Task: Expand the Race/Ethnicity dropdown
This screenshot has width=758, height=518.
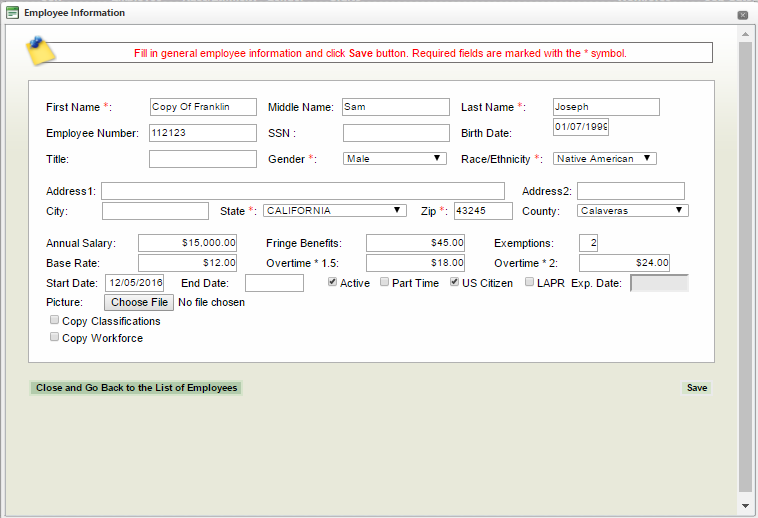Action: click(605, 158)
